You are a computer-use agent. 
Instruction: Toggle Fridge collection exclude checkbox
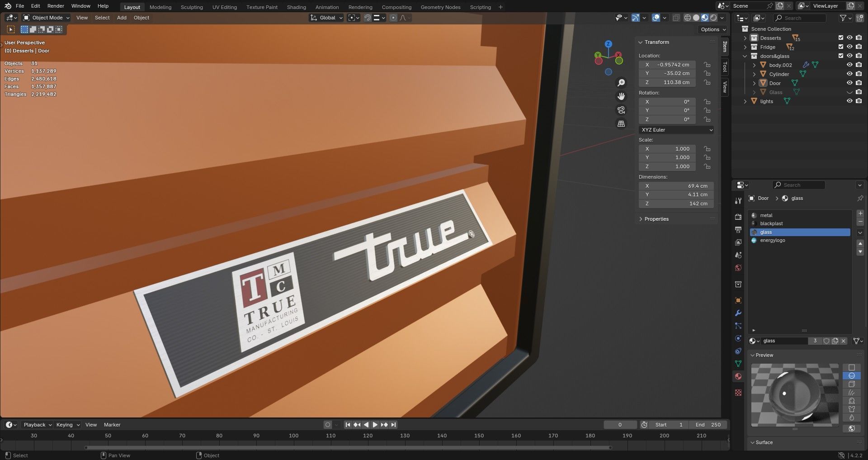(841, 47)
